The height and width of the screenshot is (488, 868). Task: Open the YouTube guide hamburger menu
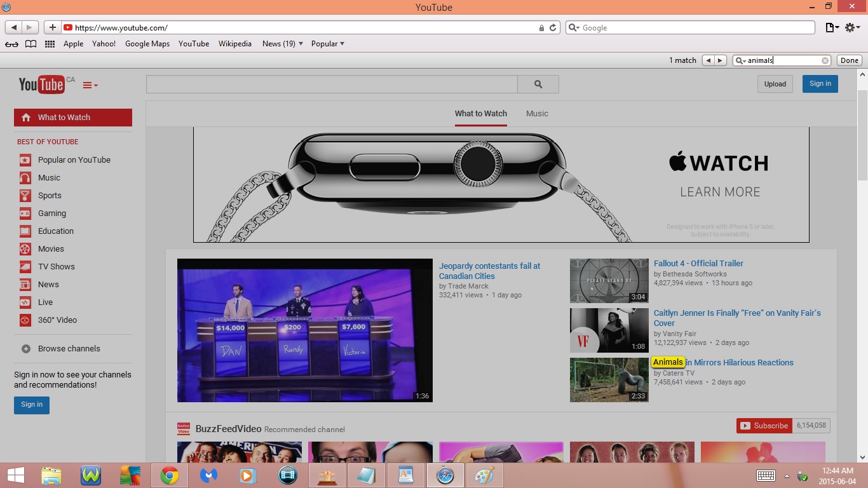tap(90, 85)
